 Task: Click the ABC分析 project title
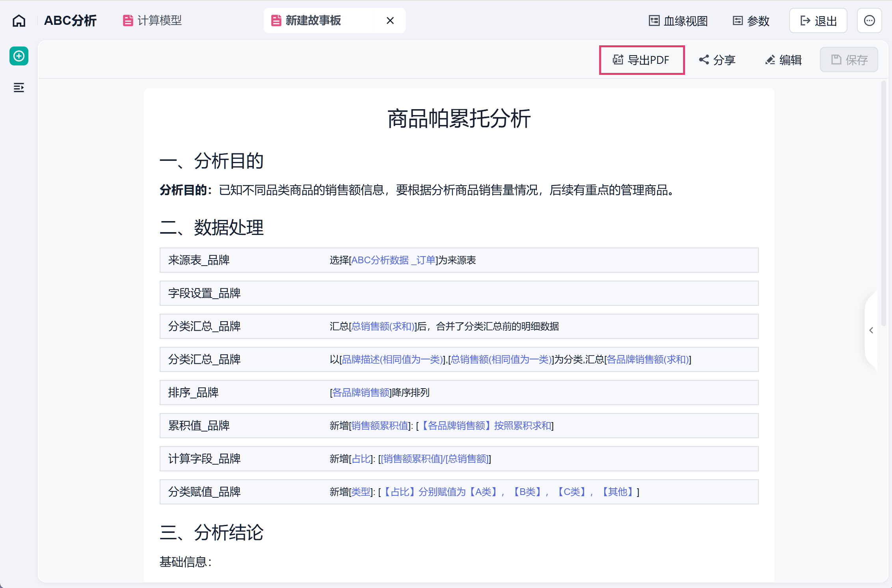[71, 20]
